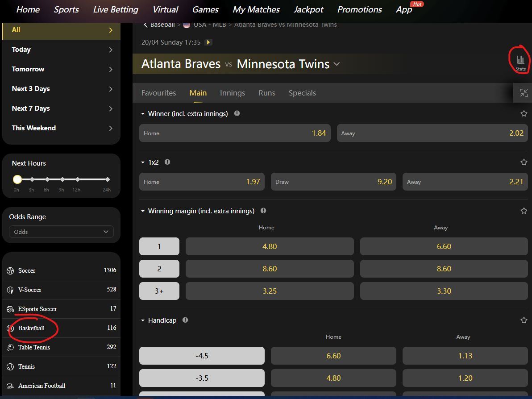The image size is (532, 399).
Task: Click the Soccer ball icon in sports list
Action: click(x=10, y=271)
